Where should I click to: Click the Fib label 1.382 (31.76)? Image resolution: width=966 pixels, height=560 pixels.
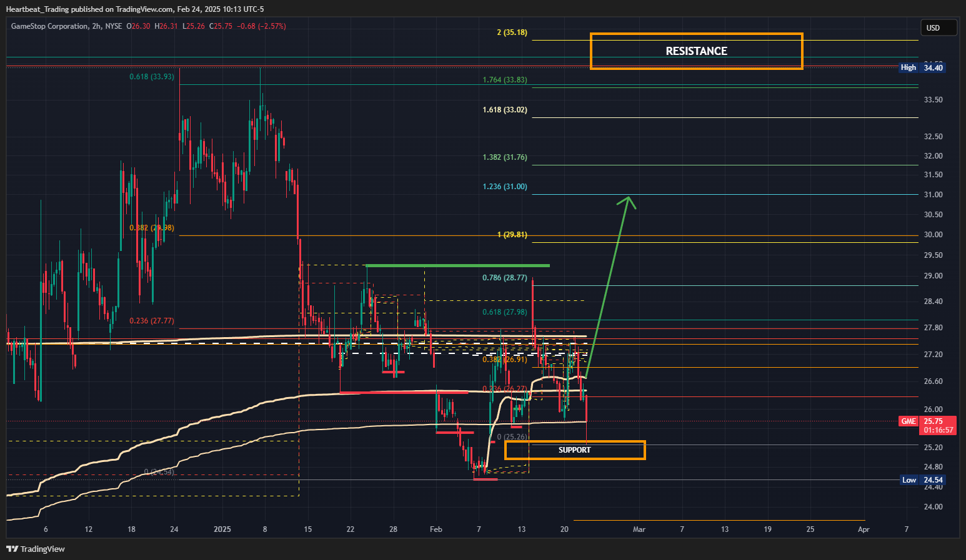[505, 157]
